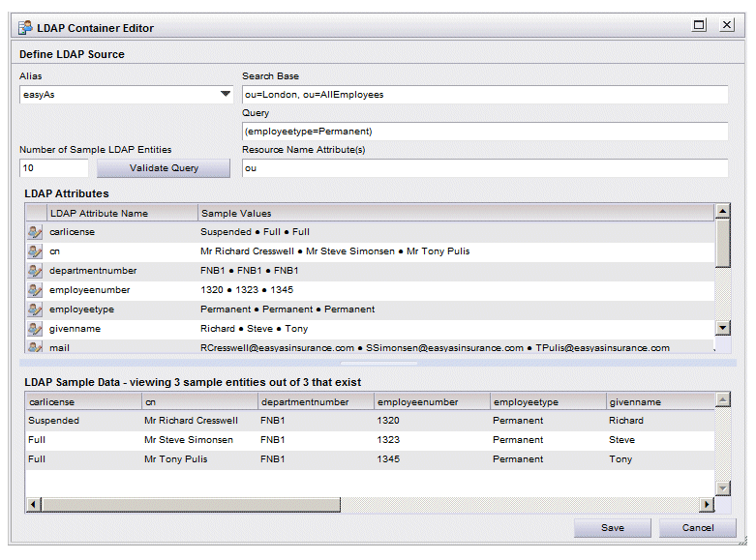Save the LDAP container settings
This screenshot has height=560, width=756.
click(613, 528)
